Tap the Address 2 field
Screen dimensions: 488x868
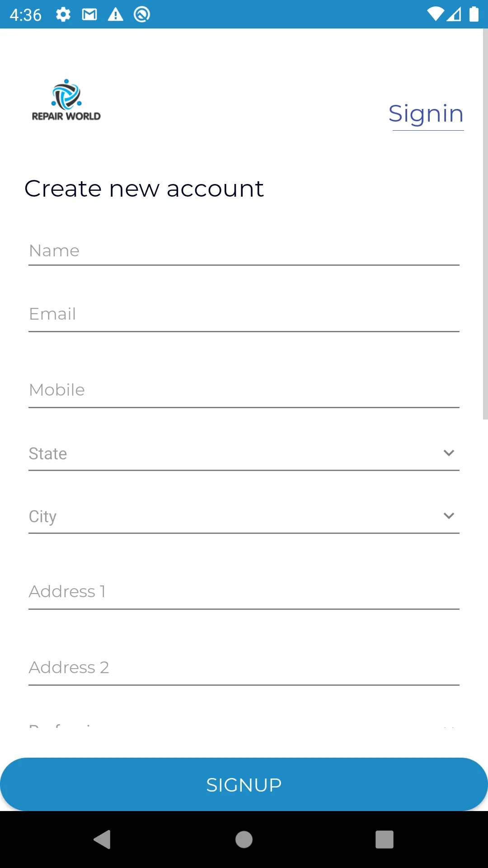coord(244,668)
